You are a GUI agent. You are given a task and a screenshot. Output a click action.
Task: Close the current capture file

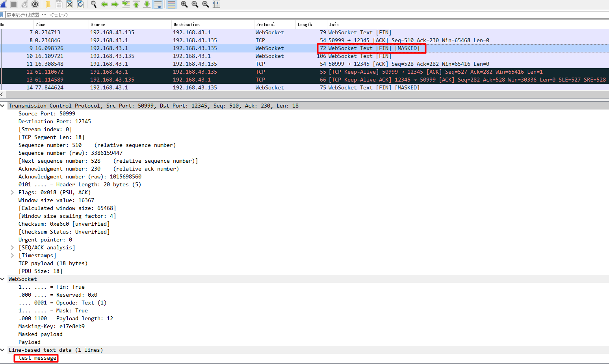pyautogui.click(x=70, y=4)
